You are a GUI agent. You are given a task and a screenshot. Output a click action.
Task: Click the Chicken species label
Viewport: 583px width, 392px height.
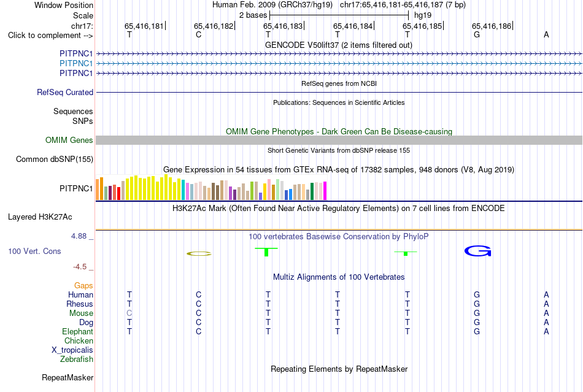click(x=79, y=340)
